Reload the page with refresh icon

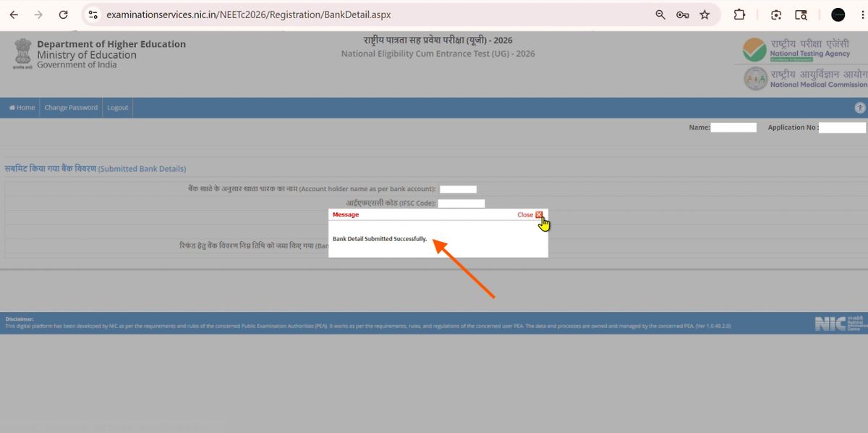click(x=63, y=14)
